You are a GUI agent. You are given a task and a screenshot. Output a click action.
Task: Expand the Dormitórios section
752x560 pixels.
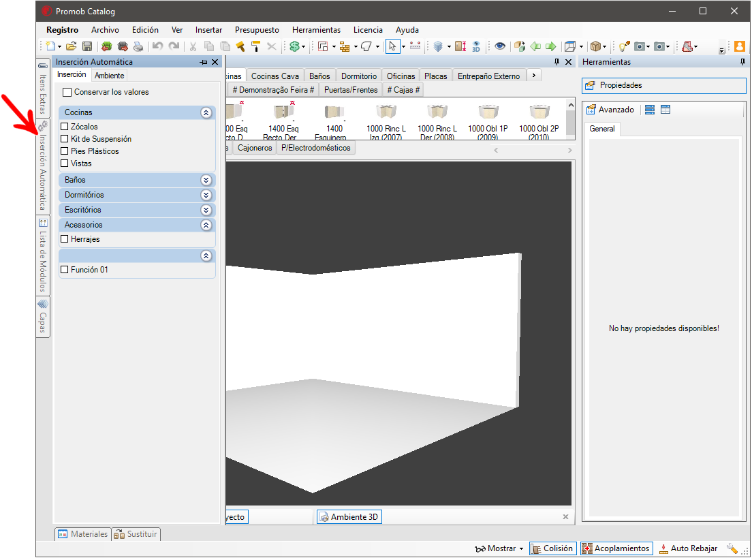206,196
